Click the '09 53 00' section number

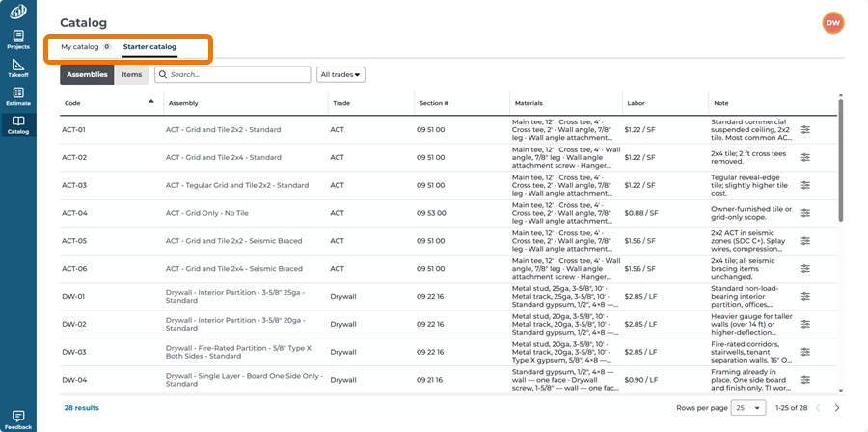(431, 213)
